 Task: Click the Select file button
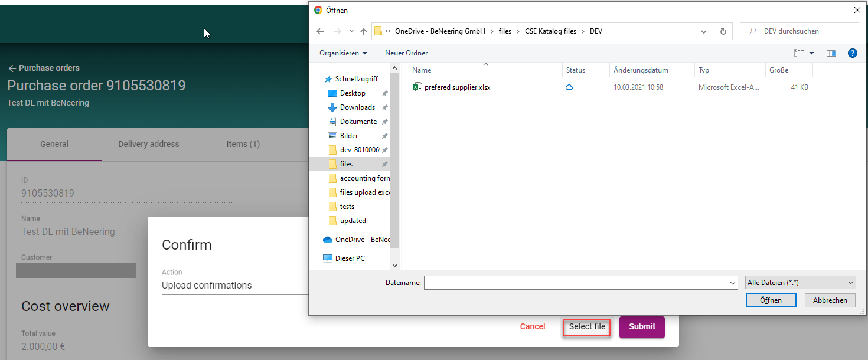pos(587,326)
